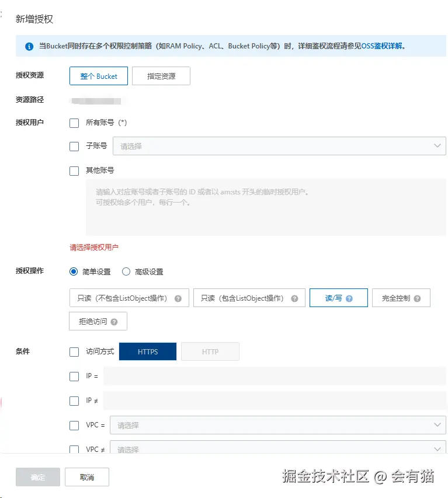Image resolution: width=448 pixels, height=498 pixels.
Task: Choose 只读（包含ListObject操作）permission
Action: pyautogui.click(x=249, y=298)
